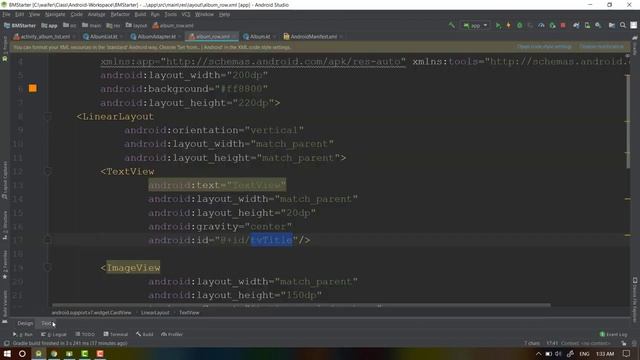Image resolution: width=640 pixels, height=360 pixels.
Task: Collapse the LinearLayout tag fold marker
Action: [48, 117]
